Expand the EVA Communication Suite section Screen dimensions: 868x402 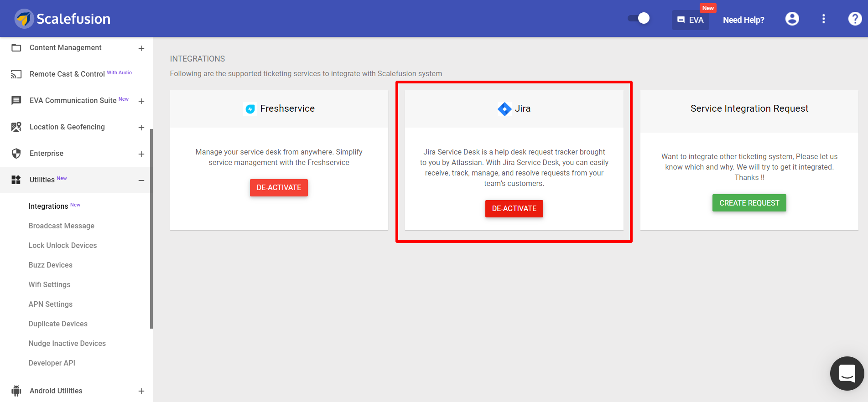click(141, 101)
